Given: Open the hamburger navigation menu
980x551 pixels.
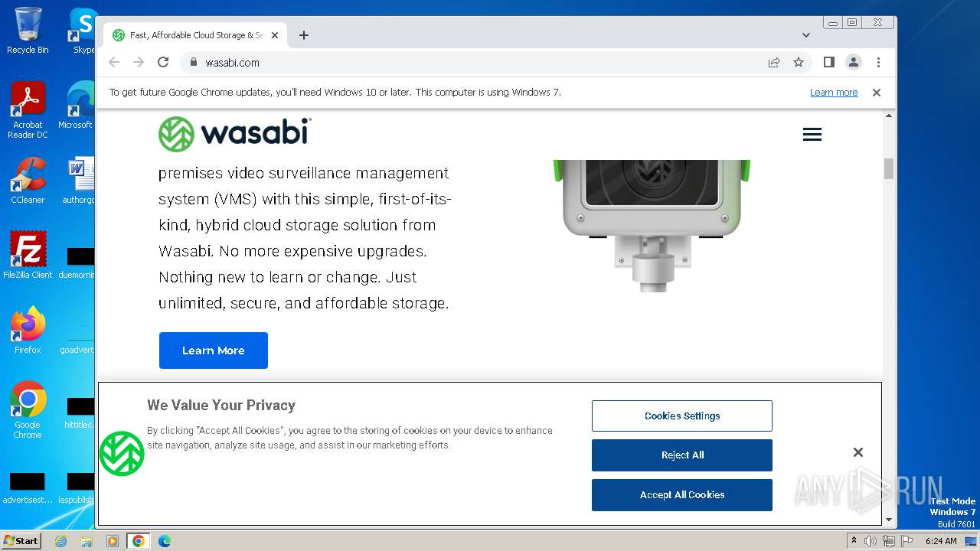Looking at the screenshot, I should [812, 135].
